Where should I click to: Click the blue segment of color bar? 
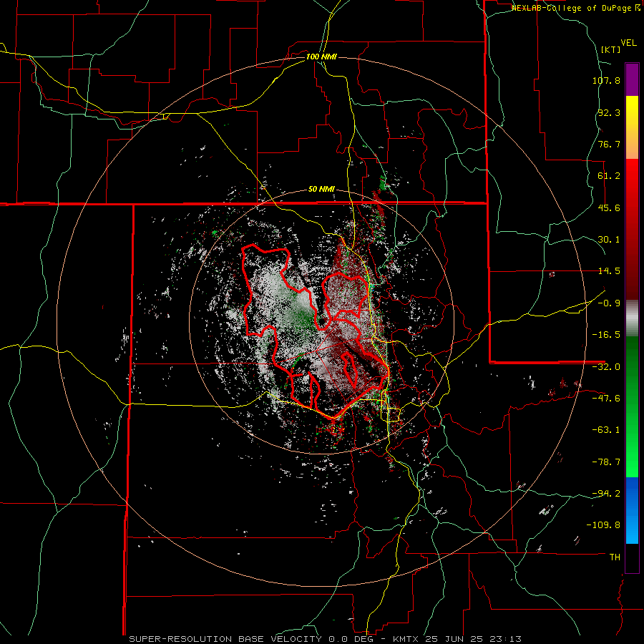(632, 510)
